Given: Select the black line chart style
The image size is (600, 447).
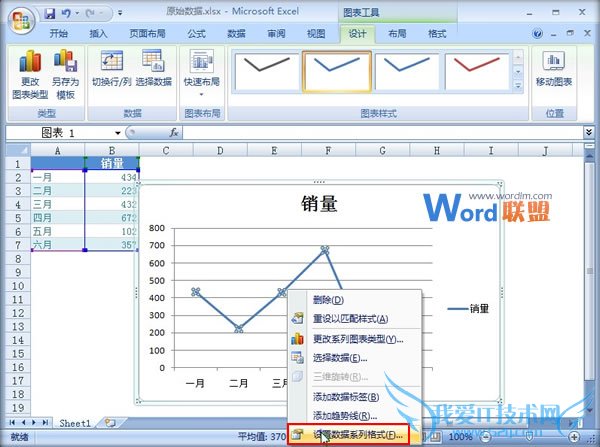Looking at the screenshot, I should click(x=266, y=72).
